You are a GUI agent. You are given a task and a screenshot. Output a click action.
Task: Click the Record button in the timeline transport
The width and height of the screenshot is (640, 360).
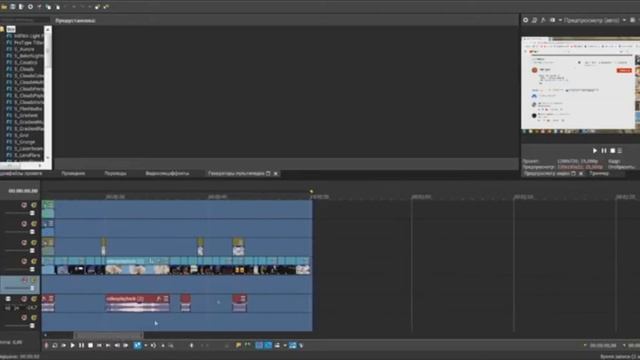(46, 345)
